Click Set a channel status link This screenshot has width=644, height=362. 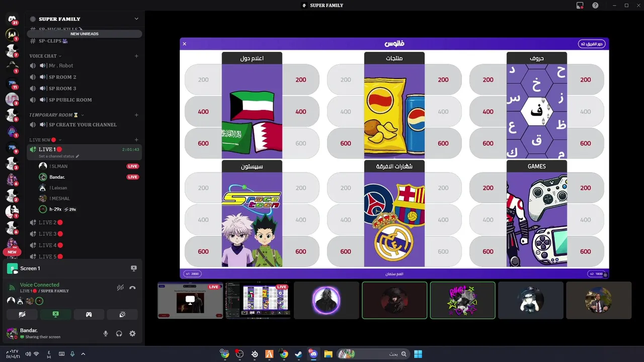coord(59,156)
